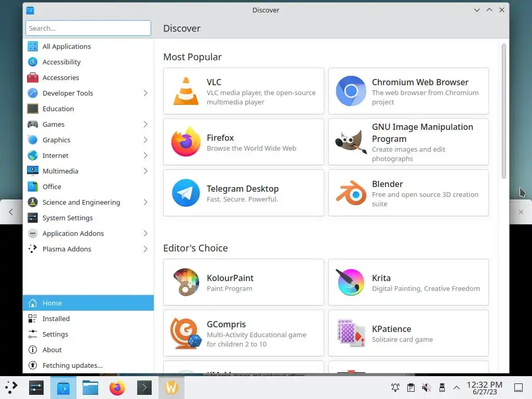
Task: Select the Firefox logo in Most Popular
Action: pyautogui.click(x=186, y=142)
